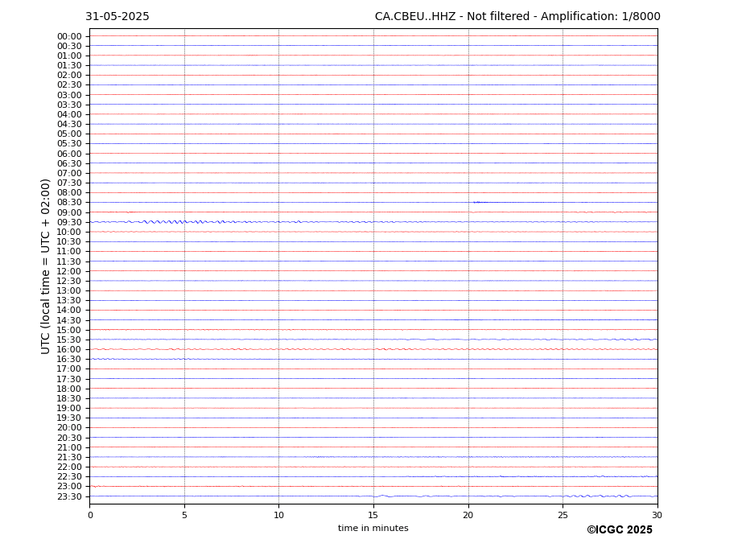The width and height of the screenshot is (746, 560).
Task: Click the 10:30 time row label
Action: [x=69, y=241]
